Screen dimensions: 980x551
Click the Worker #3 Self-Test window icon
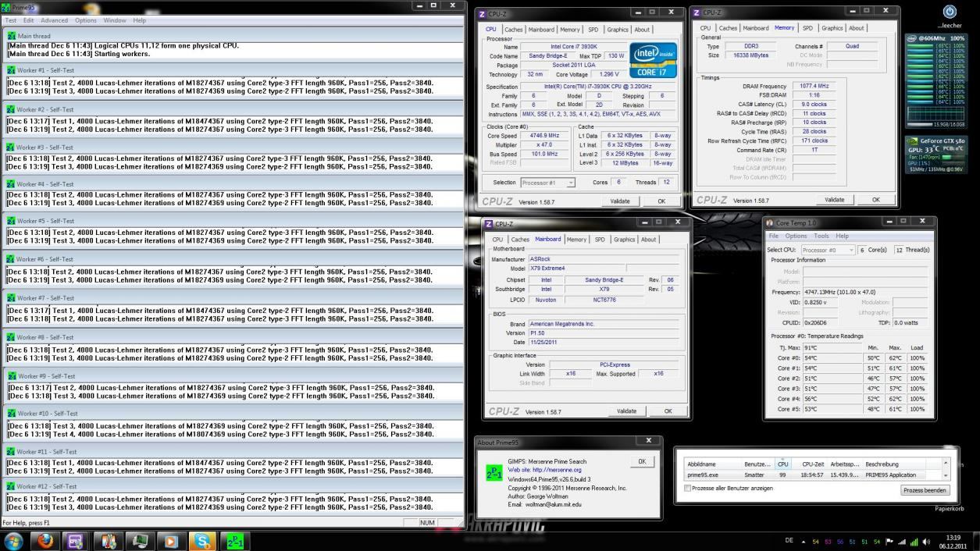coord(10,148)
